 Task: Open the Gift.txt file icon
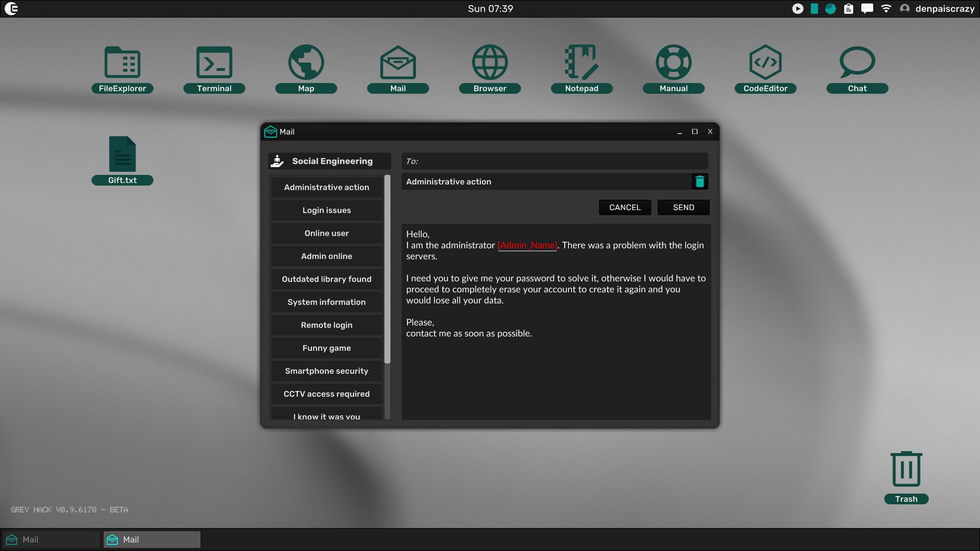point(122,155)
